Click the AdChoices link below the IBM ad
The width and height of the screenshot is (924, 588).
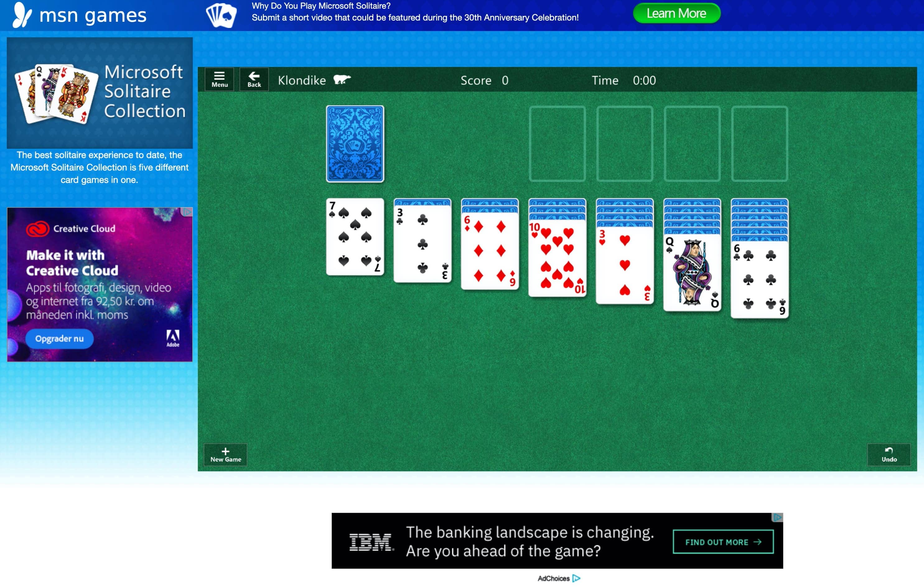point(554,579)
